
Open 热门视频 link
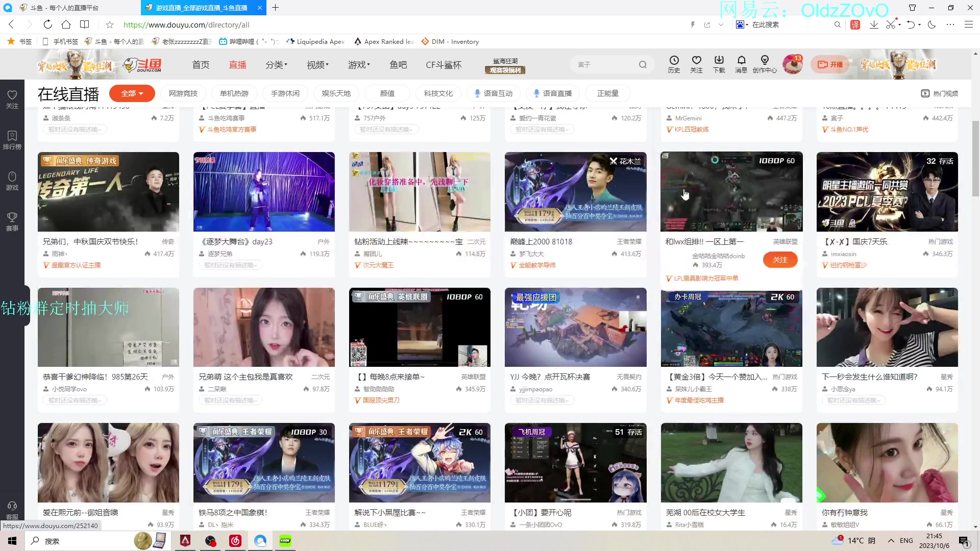940,93
